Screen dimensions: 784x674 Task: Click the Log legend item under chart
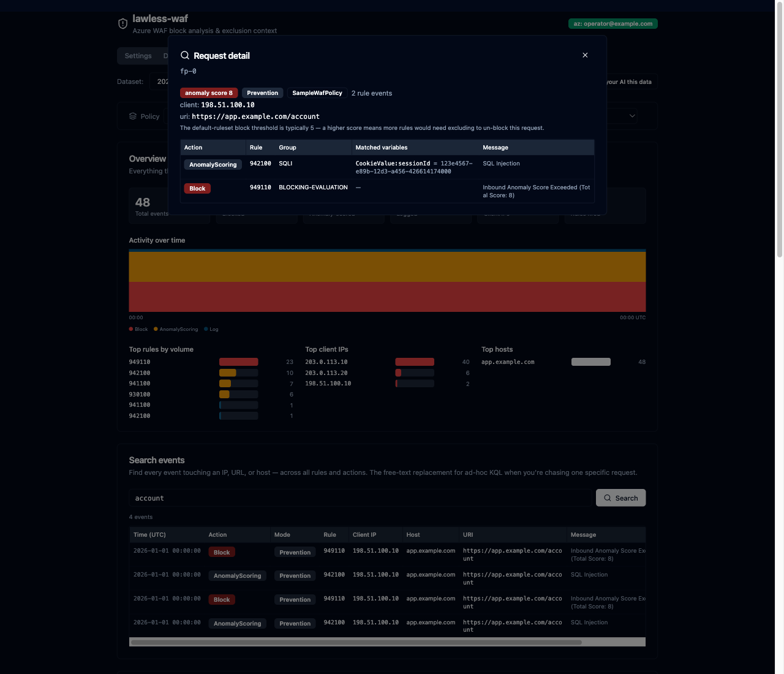[211, 329]
